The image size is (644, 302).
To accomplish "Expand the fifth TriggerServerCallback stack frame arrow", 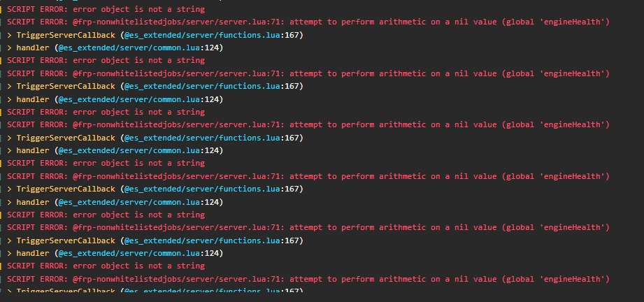I will point(10,240).
